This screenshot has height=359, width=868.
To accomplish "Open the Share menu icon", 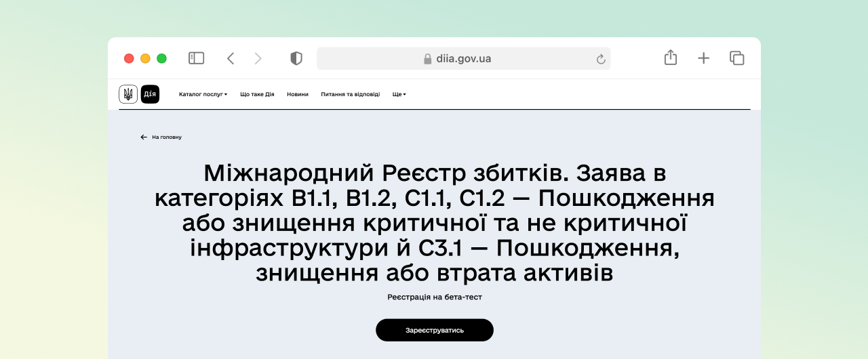I will click(670, 58).
